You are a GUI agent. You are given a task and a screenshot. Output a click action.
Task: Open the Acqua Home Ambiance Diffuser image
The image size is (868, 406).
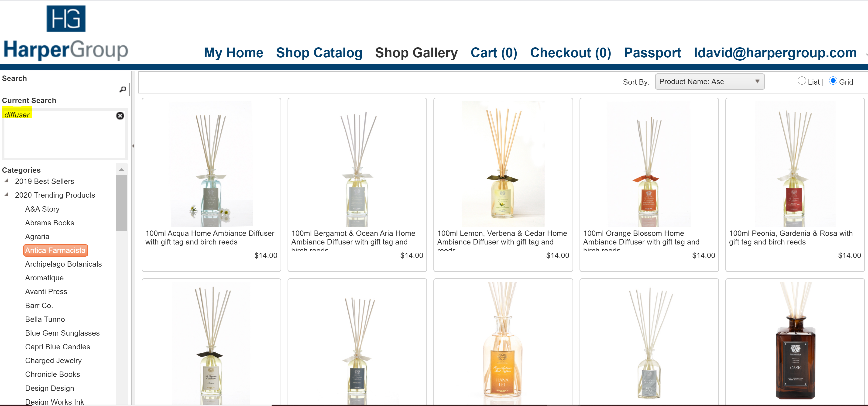(211, 164)
